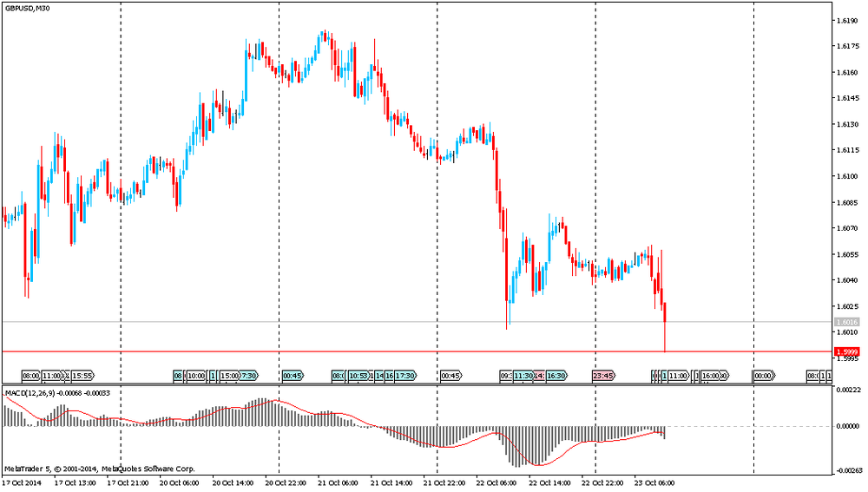Click the -0.00263 MACD scale value
Viewport: 868px width, 492px height.
(847, 471)
